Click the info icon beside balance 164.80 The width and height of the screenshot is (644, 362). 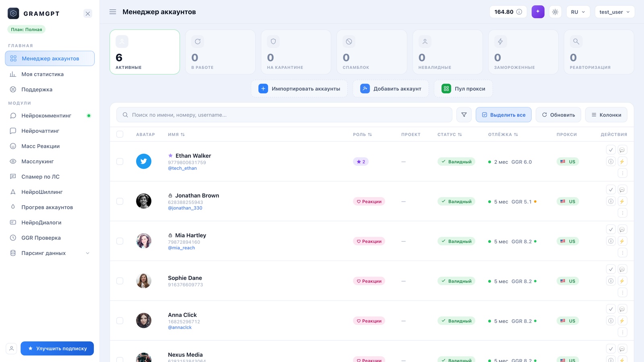(x=519, y=12)
